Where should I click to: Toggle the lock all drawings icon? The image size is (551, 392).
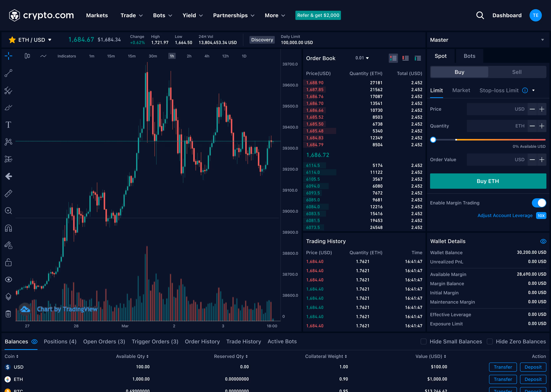8,262
